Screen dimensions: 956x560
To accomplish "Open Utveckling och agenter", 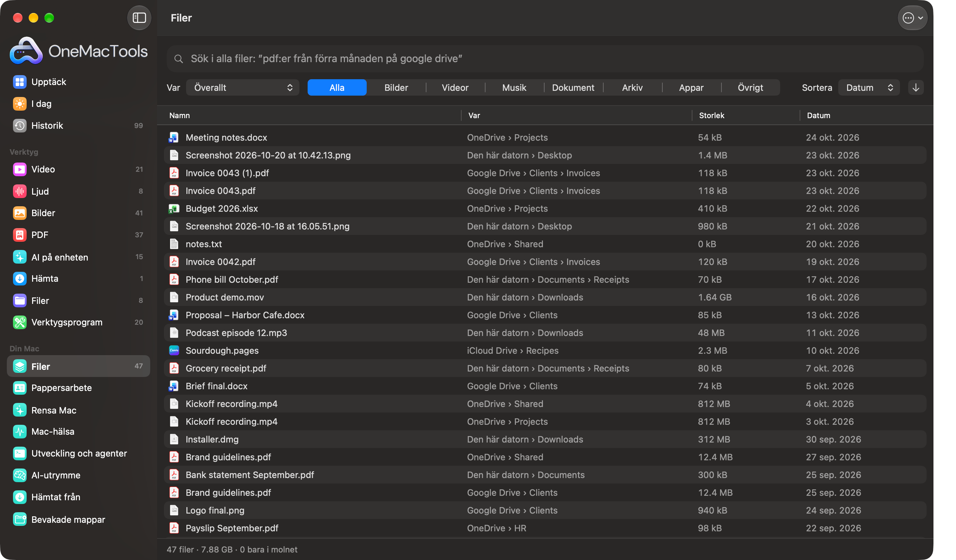I will coord(78,453).
